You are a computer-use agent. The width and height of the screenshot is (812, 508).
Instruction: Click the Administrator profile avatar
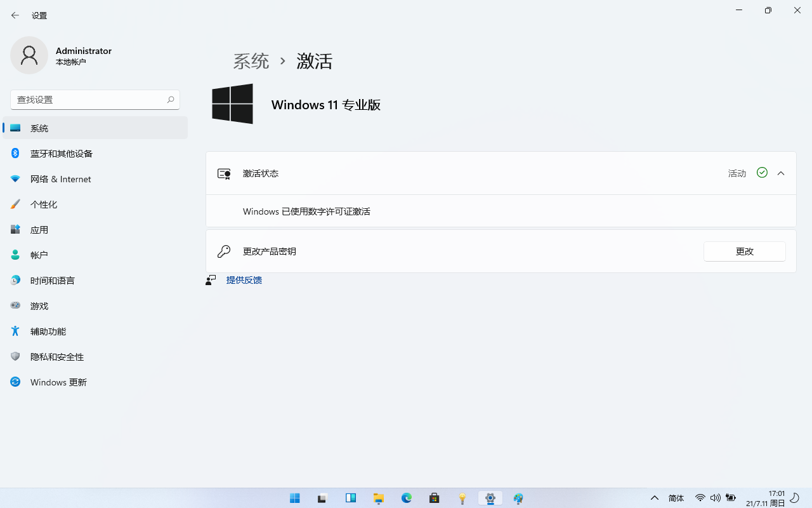(x=29, y=55)
